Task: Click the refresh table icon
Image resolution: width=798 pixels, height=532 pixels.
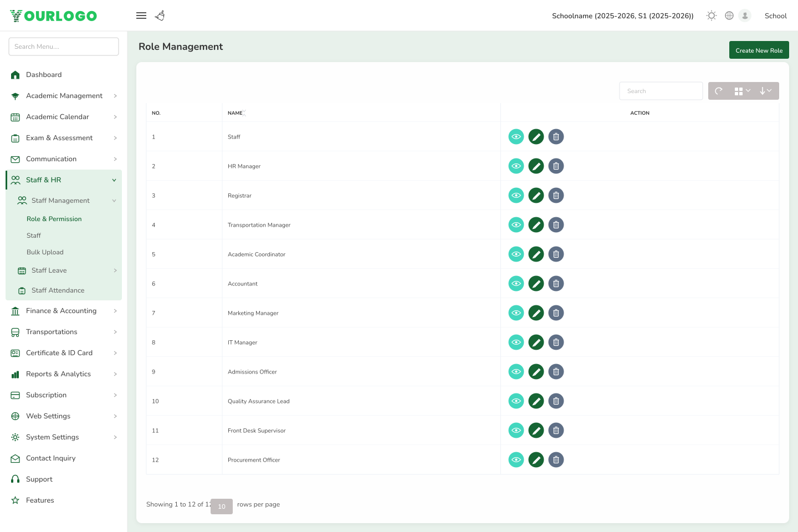Action: click(719, 91)
